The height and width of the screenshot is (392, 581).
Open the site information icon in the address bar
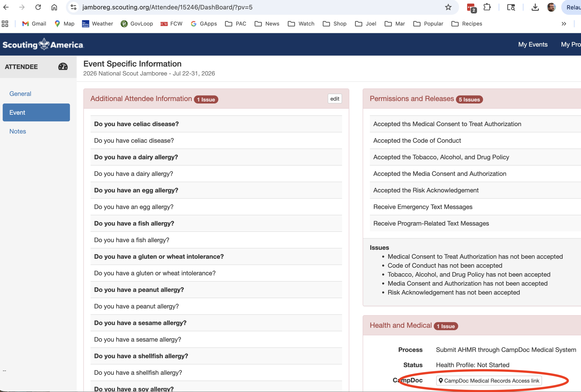pos(74,7)
